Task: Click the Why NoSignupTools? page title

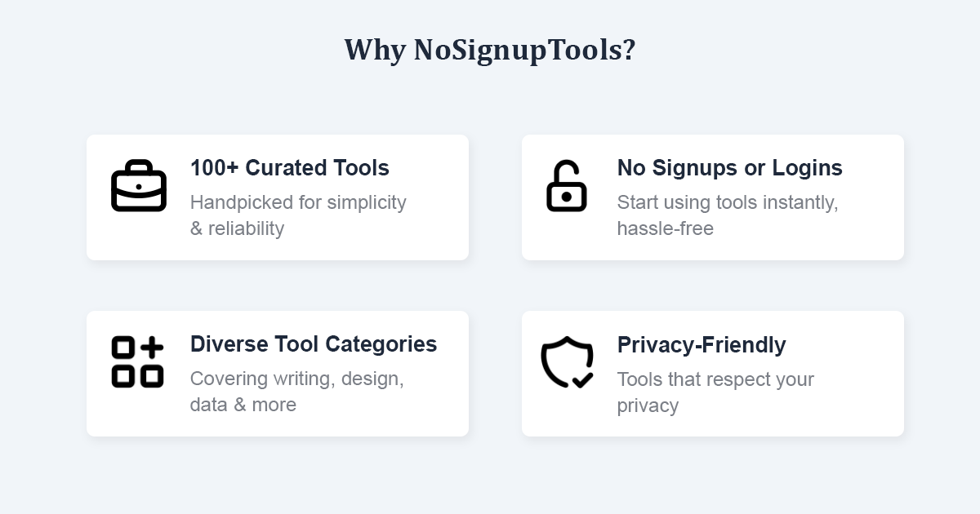Action: (x=490, y=49)
